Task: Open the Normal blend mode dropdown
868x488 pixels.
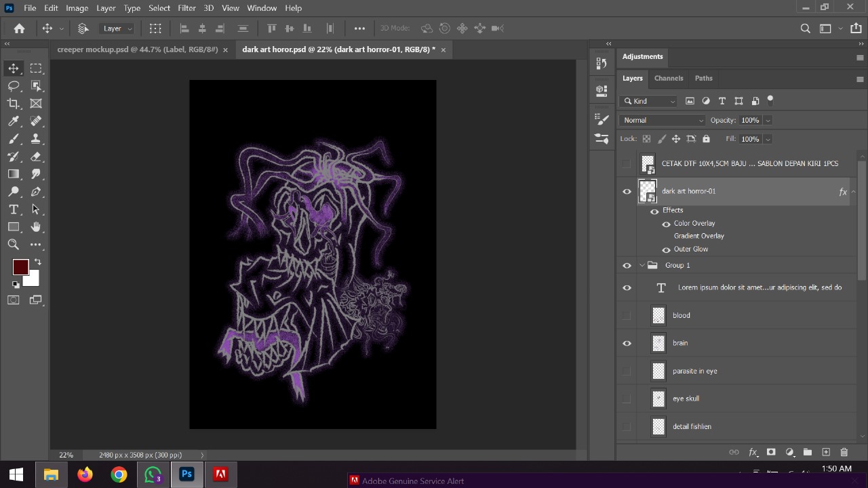Action: click(x=662, y=120)
